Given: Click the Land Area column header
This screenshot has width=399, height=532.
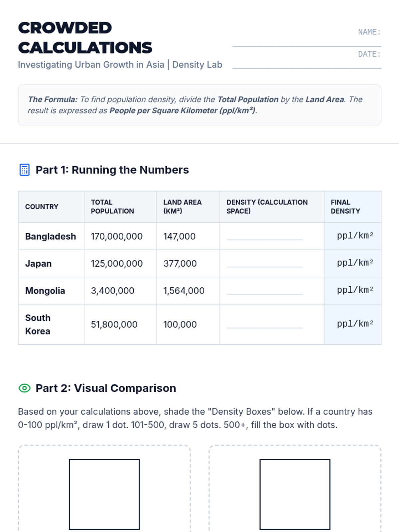Looking at the screenshot, I should coord(182,206).
